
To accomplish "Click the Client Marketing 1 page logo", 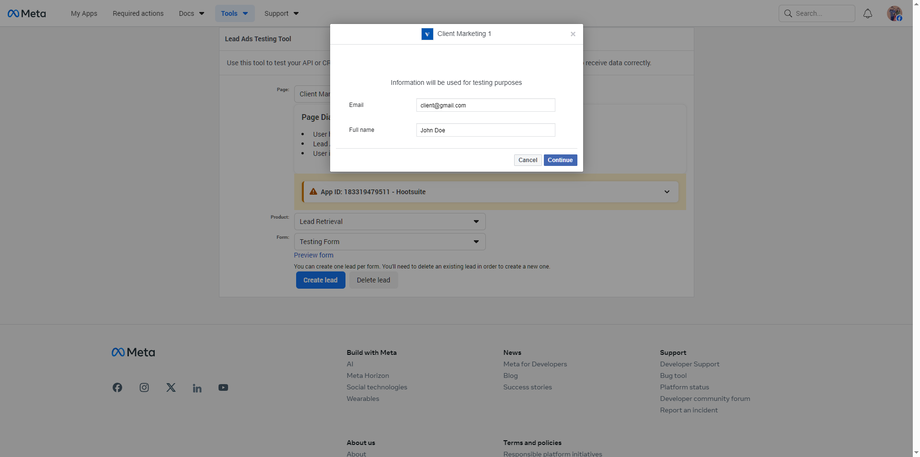I will click(427, 34).
